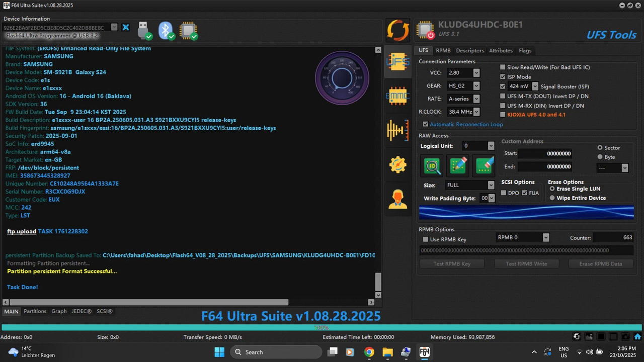This screenshot has width=644, height=362.
Task: Open Google Chrome from taskbar
Action: click(369, 352)
